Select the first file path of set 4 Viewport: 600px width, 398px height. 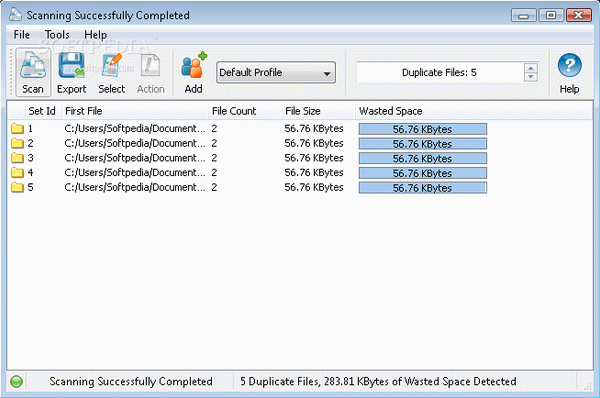135,173
